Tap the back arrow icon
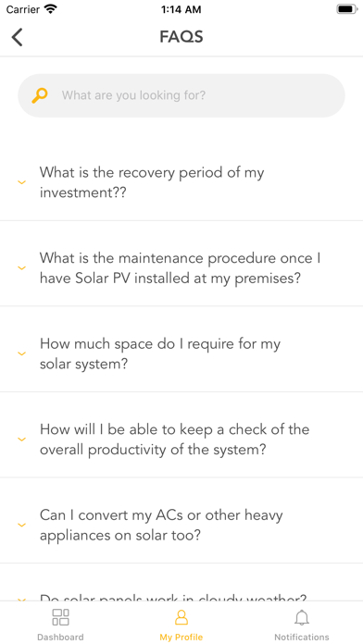Image resolution: width=363 pixels, height=644 pixels. point(17,37)
